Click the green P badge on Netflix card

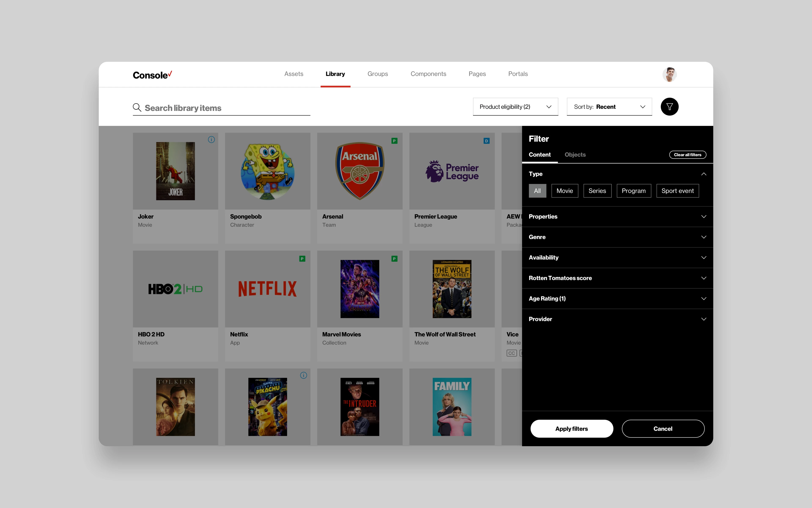tap(302, 259)
